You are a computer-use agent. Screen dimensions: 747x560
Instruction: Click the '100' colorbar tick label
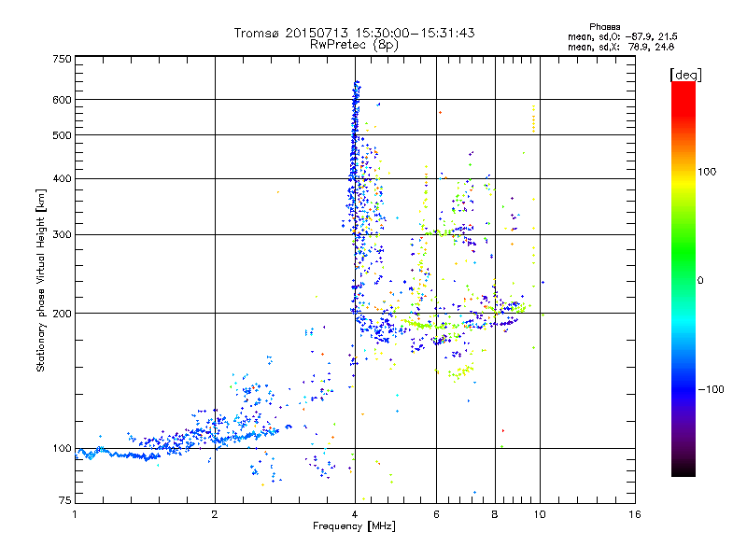pyautogui.click(x=707, y=172)
